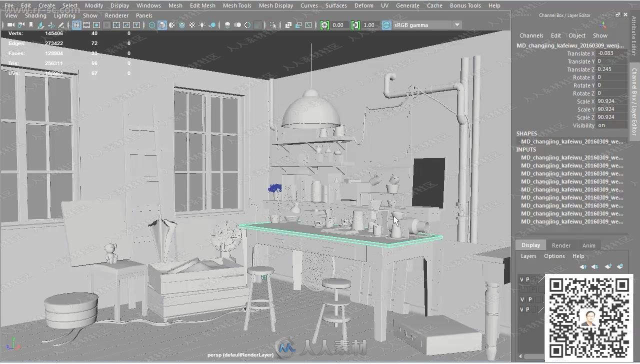Enable smooth shade all cube icon
Image resolution: width=640 pixels, height=364 pixels.
[162, 24]
